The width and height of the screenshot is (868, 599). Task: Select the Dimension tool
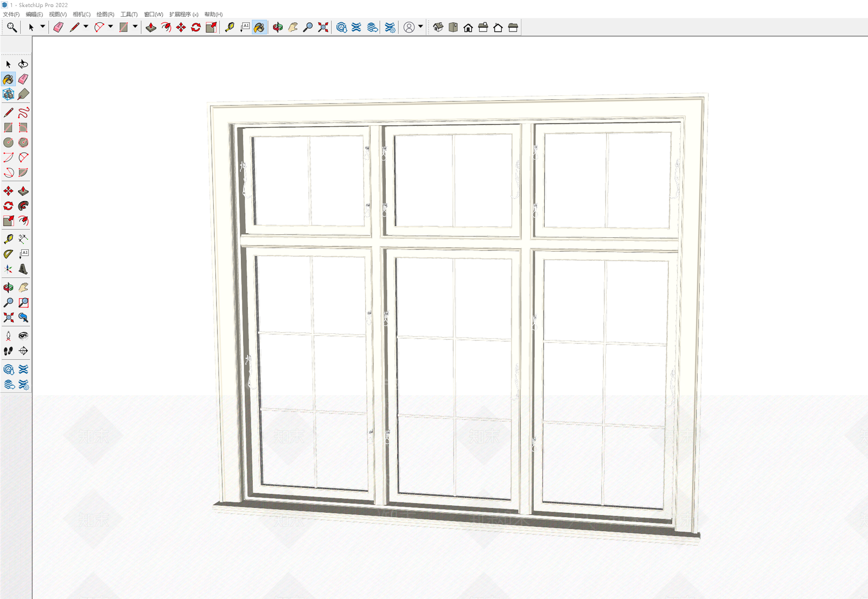pos(23,239)
